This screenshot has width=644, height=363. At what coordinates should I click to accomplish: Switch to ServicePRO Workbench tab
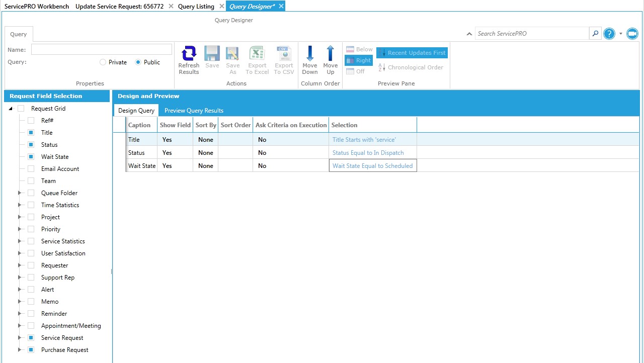click(x=37, y=7)
